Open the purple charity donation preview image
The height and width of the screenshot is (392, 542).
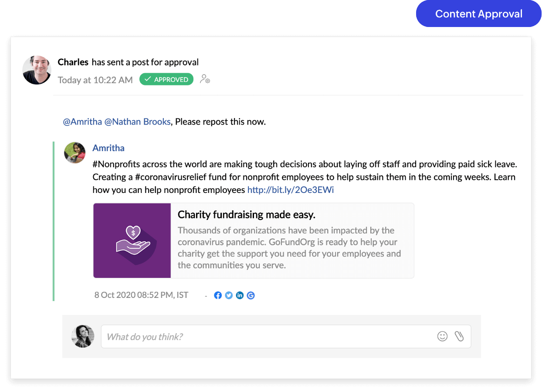[x=132, y=240]
